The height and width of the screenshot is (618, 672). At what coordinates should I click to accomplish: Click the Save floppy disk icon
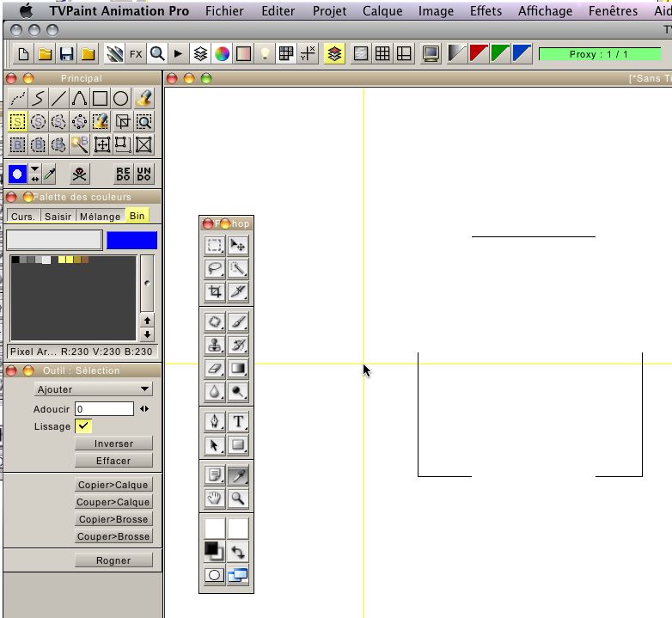(x=66, y=54)
